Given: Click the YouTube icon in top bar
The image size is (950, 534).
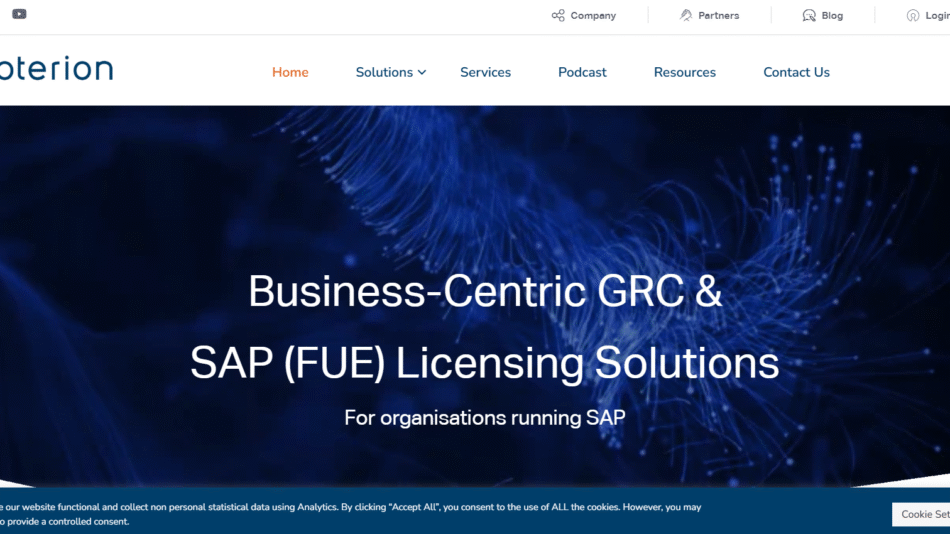Looking at the screenshot, I should tap(19, 14).
